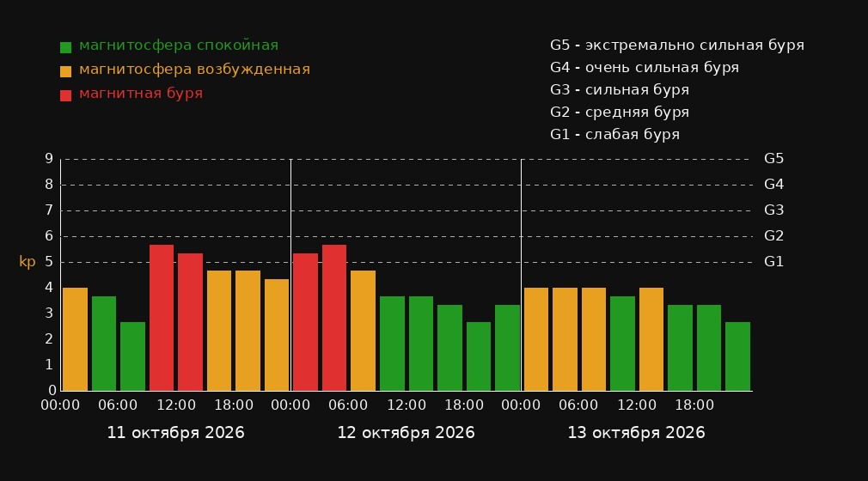Select the 'магнитная буря' legend label
Viewport: 868px width, 481px height.
141,94
